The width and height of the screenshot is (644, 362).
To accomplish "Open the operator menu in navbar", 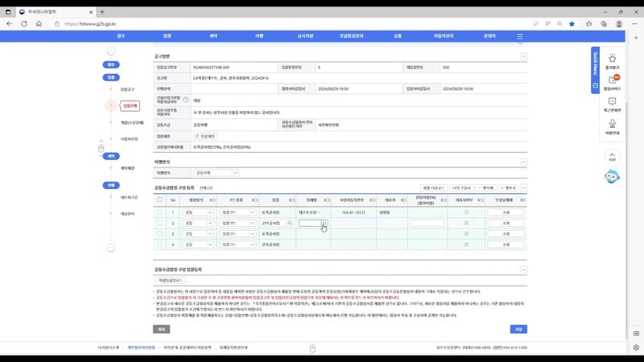I will tap(489, 36).
